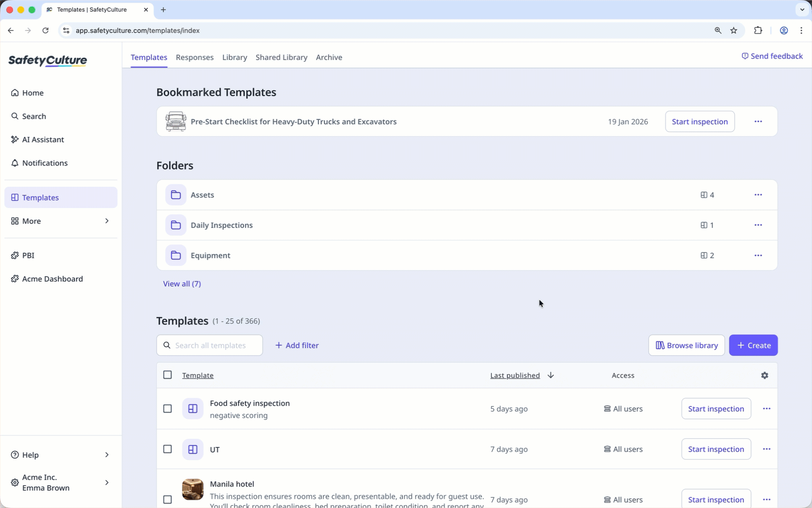Open Search in the sidebar
Viewport: 812px width, 508px height.
[x=60, y=116]
